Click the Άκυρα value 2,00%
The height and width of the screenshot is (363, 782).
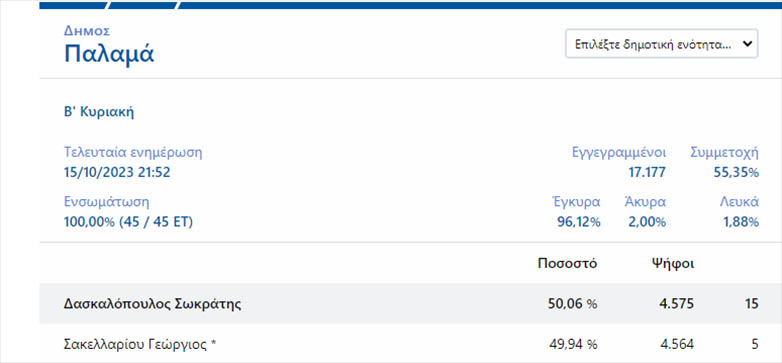coord(647,222)
